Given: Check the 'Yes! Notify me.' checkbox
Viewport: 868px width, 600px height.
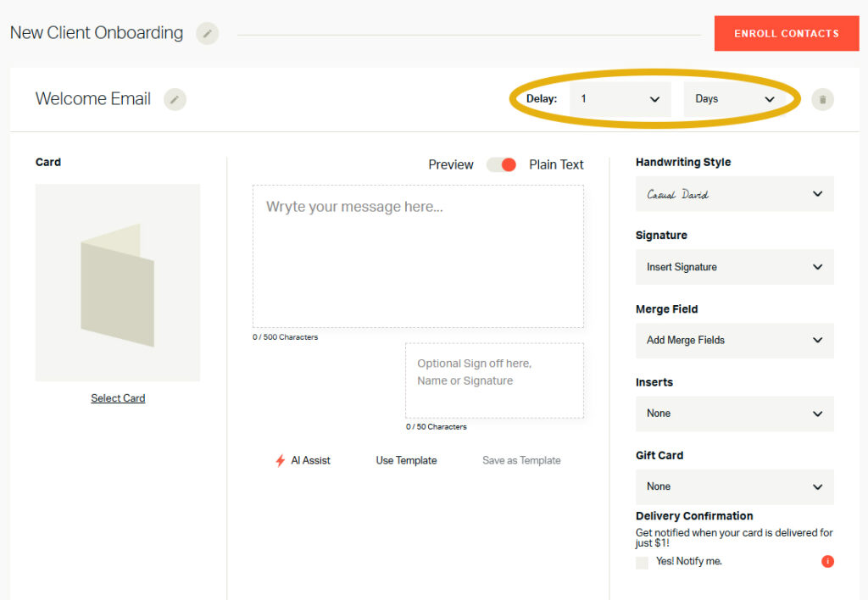Looking at the screenshot, I should pos(643,562).
